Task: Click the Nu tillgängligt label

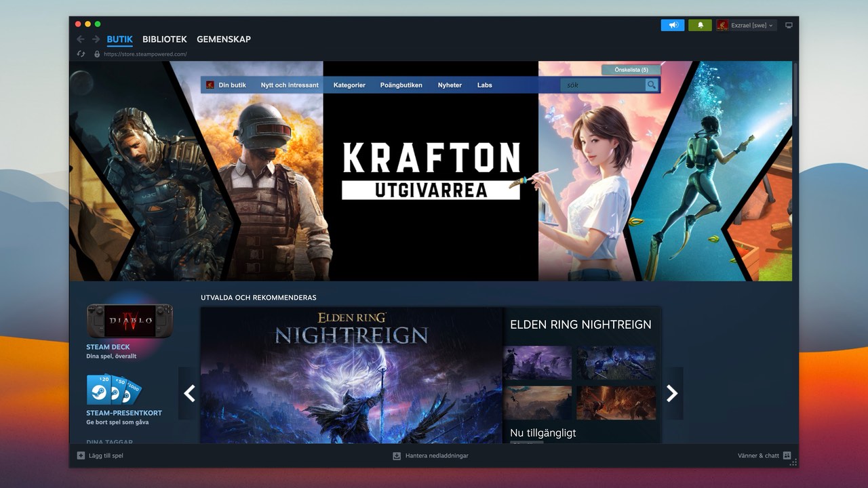Action: tap(542, 432)
